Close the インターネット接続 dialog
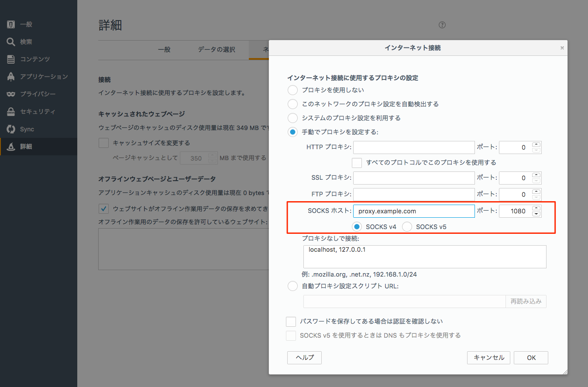Screen dimensions: 588x387 [x=562, y=48]
